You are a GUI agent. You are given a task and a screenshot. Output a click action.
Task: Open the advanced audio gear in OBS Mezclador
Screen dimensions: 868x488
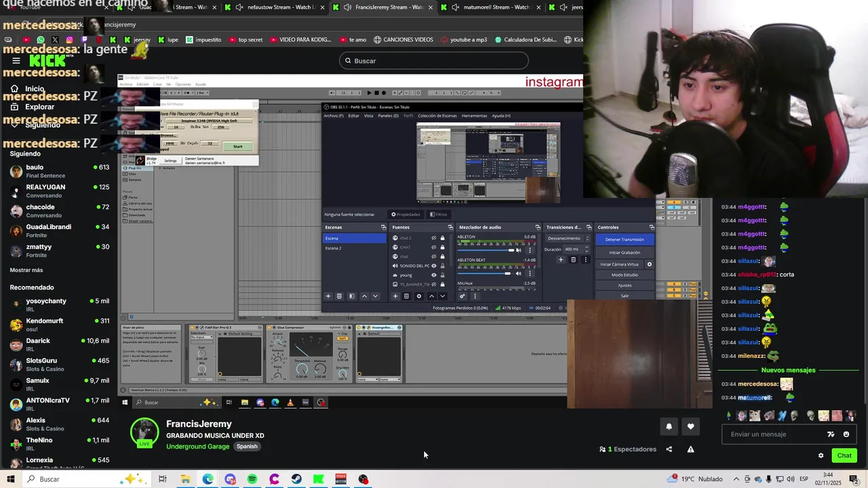(462, 296)
